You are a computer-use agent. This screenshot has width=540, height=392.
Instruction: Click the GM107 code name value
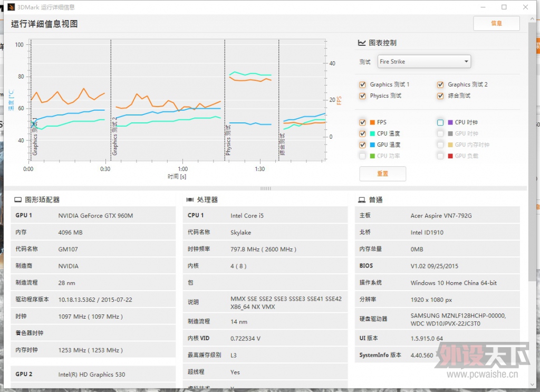pyautogui.click(x=68, y=250)
